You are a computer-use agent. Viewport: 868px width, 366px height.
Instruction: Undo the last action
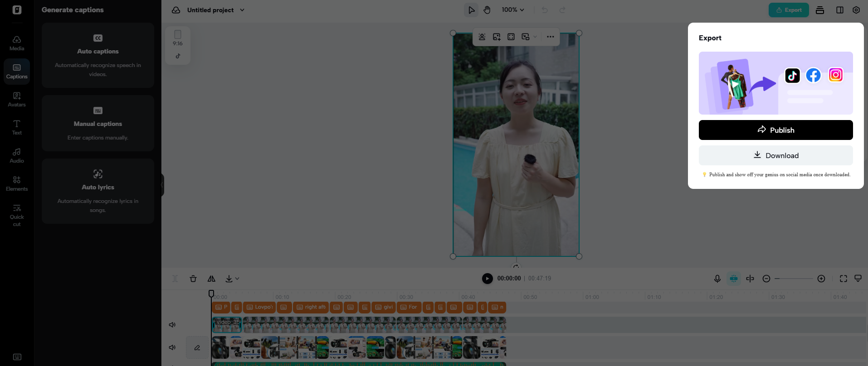[x=545, y=10]
